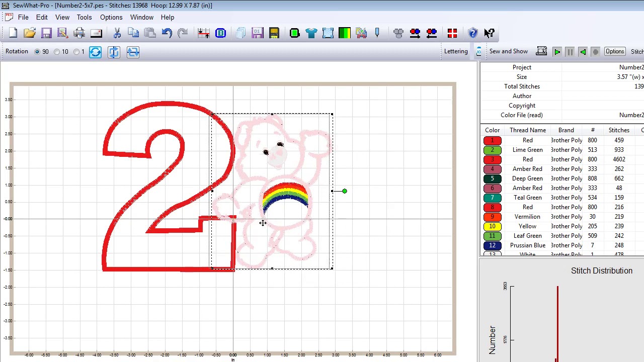Click the card icon next to Print

(96, 33)
